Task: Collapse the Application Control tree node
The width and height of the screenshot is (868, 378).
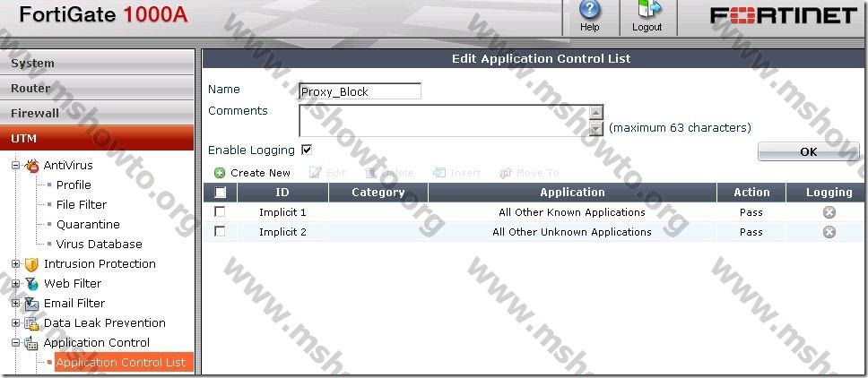Action: [x=15, y=343]
